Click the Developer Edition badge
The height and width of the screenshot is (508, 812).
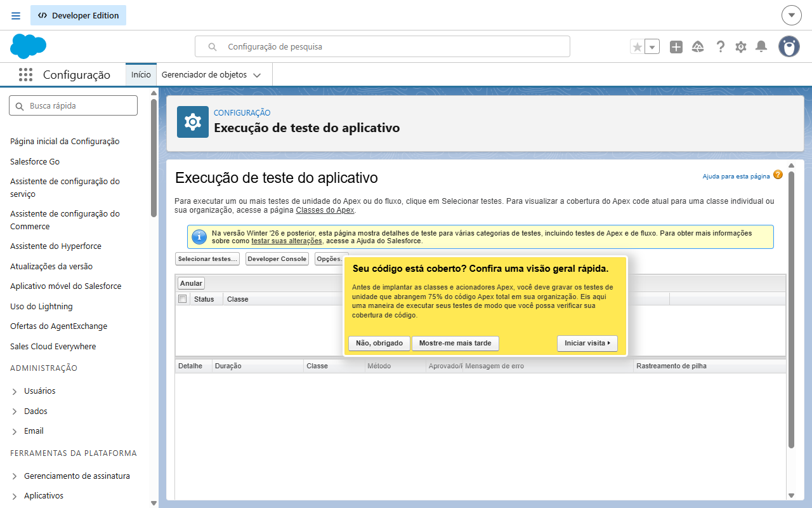(x=79, y=15)
